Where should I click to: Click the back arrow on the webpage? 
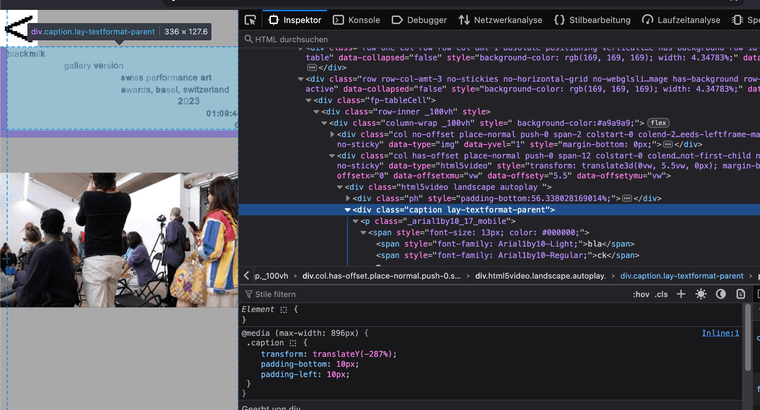tap(17, 29)
